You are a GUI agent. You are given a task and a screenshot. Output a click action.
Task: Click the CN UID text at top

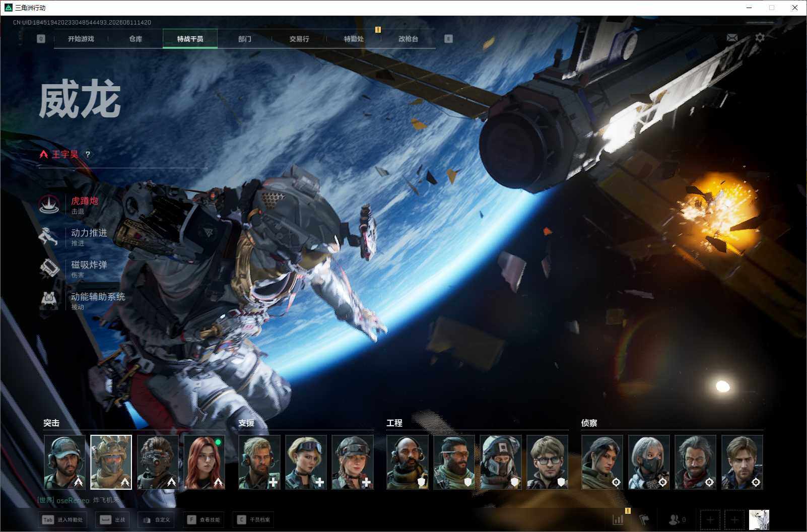[x=82, y=23]
